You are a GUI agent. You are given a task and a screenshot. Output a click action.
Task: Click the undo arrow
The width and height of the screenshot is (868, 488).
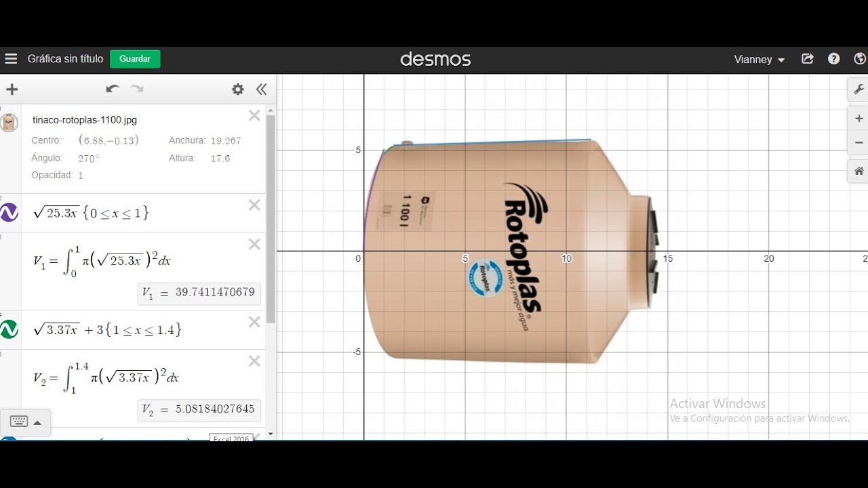point(113,89)
